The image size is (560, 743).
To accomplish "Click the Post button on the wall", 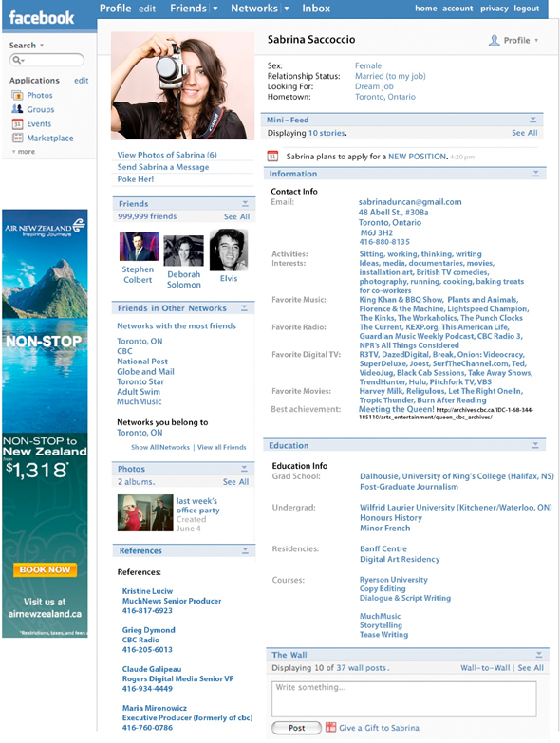I will coord(296,728).
